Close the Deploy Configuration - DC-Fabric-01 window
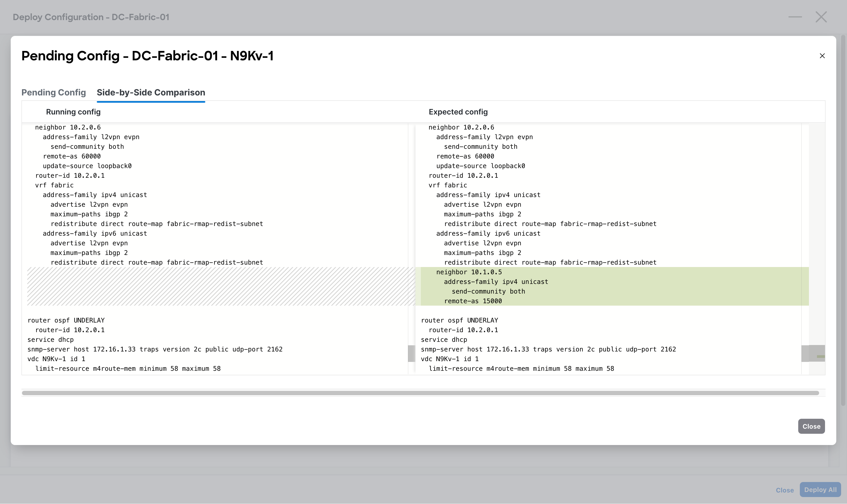The height and width of the screenshot is (504, 847). click(821, 17)
